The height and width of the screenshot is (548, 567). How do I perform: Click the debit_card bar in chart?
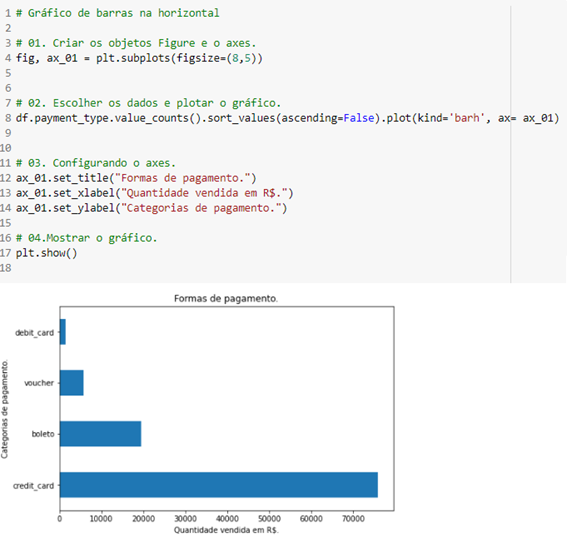click(63, 332)
